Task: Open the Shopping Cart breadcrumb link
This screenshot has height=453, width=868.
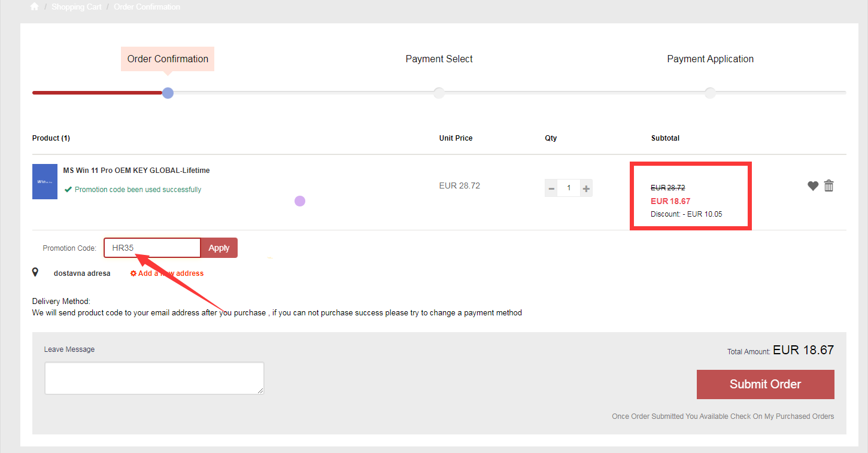Action: pos(77,7)
